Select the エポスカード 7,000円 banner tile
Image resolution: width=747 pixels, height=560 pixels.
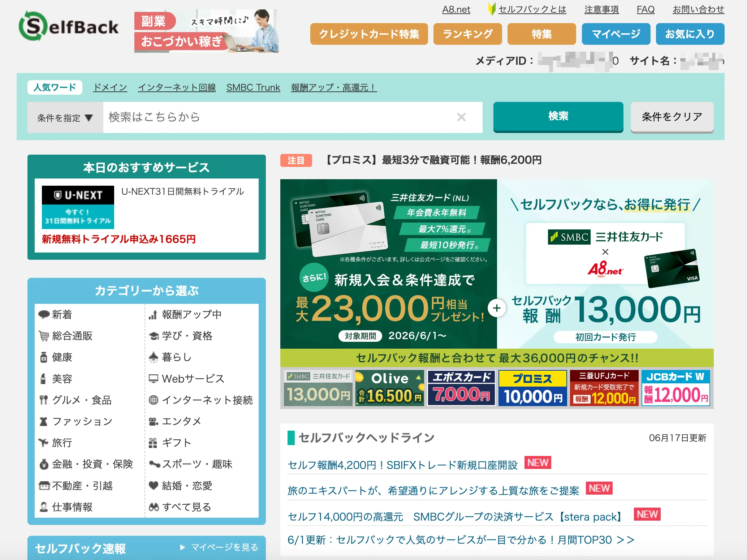[461, 388]
